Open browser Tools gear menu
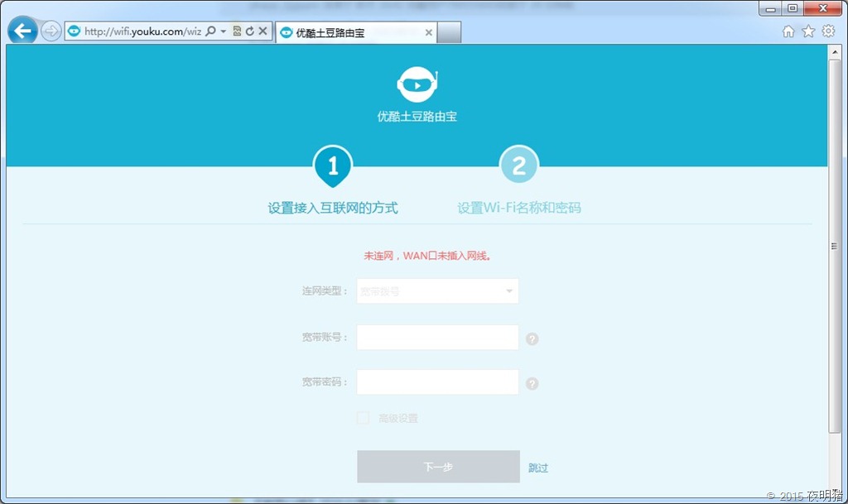The image size is (848, 504). pyautogui.click(x=828, y=31)
